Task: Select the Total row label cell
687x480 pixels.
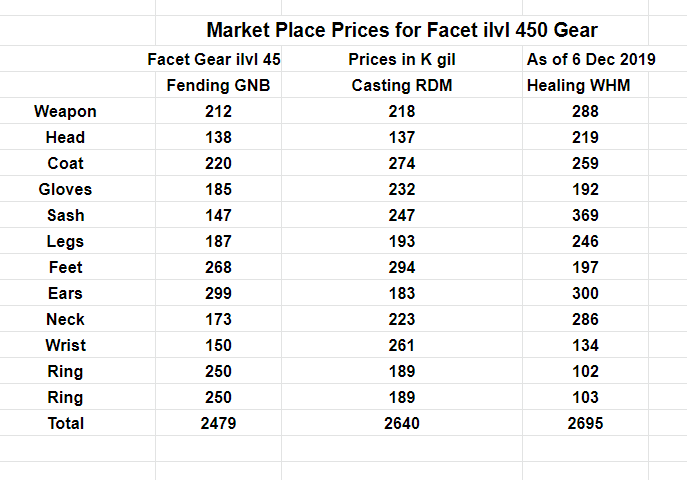Action: (66, 424)
